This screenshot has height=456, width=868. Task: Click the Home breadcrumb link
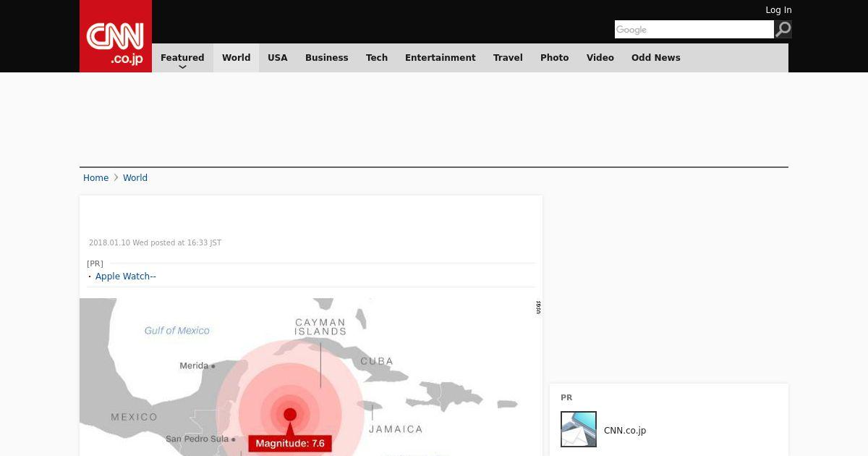[95, 178]
